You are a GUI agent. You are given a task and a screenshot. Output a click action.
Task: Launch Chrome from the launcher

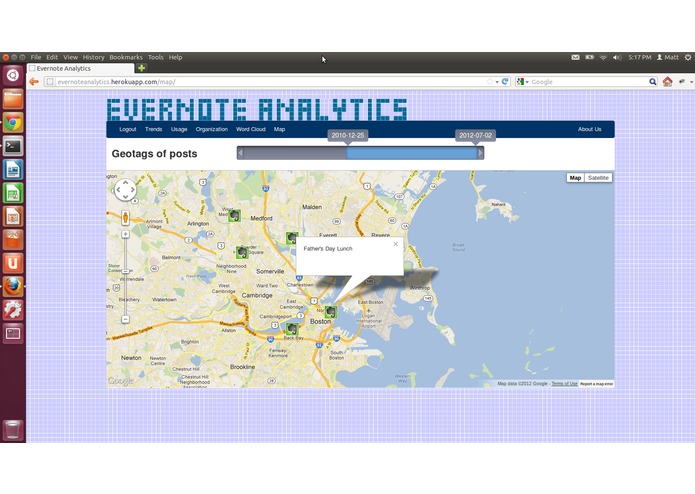click(13, 122)
